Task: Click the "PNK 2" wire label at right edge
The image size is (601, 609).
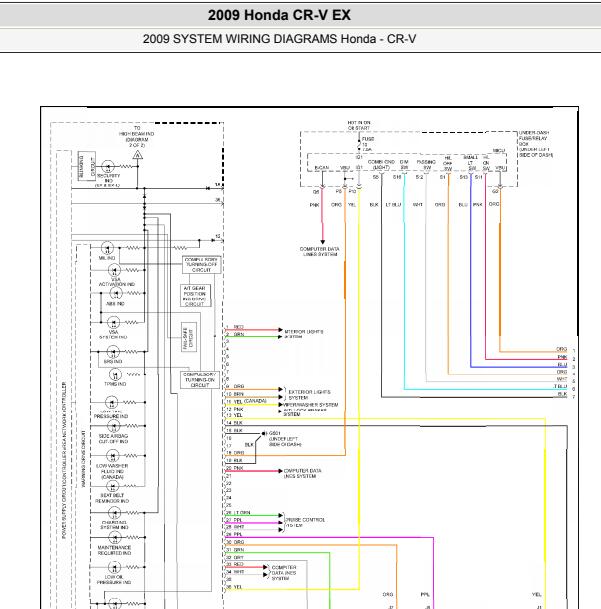Action: click(x=566, y=357)
